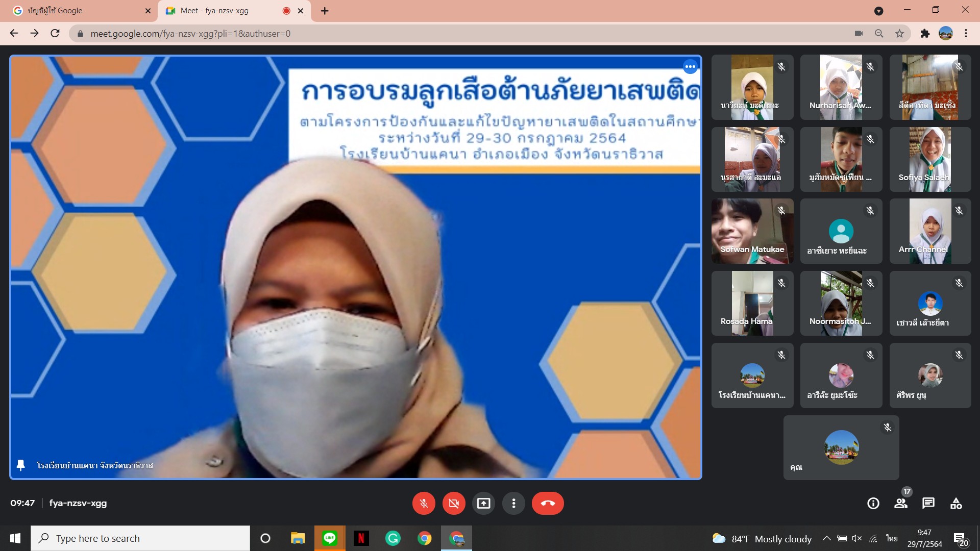Open the Chrome three-dot menu
The width and height of the screenshot is (980, 551).
click(x=966, y=34)
